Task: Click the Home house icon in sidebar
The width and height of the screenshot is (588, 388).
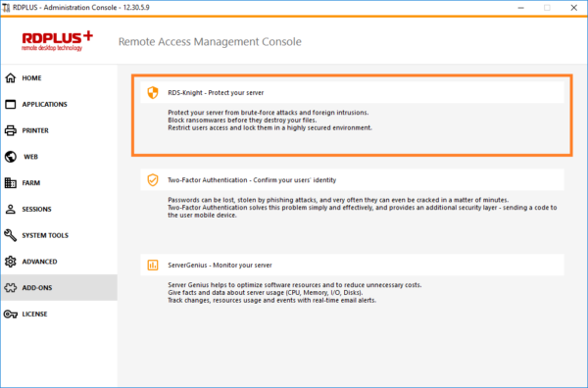Action: pos(11,78)
